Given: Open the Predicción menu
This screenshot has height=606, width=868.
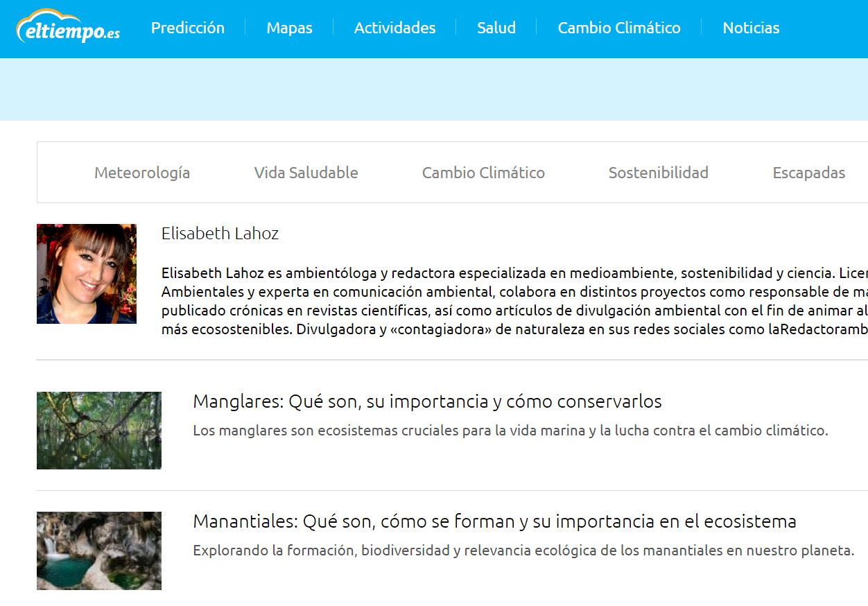Looking at the screenshot, I should pos(188,28).
